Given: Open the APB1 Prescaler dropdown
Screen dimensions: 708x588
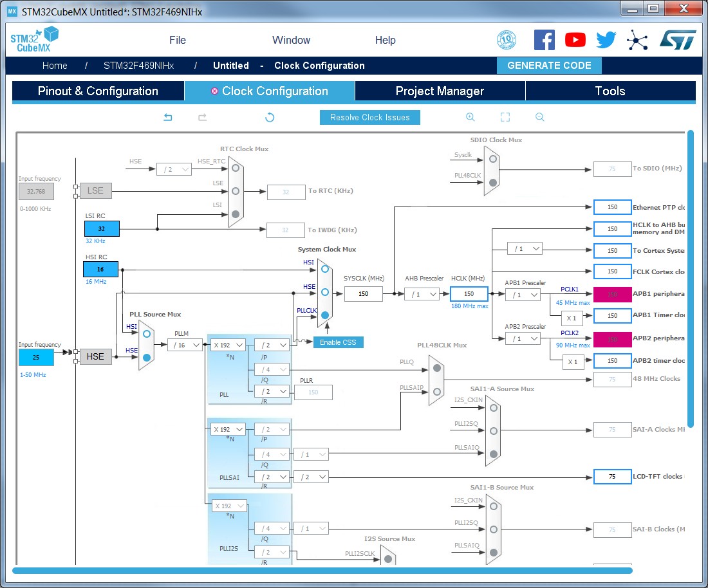Looking at the screenshot, I should (523, 295).
